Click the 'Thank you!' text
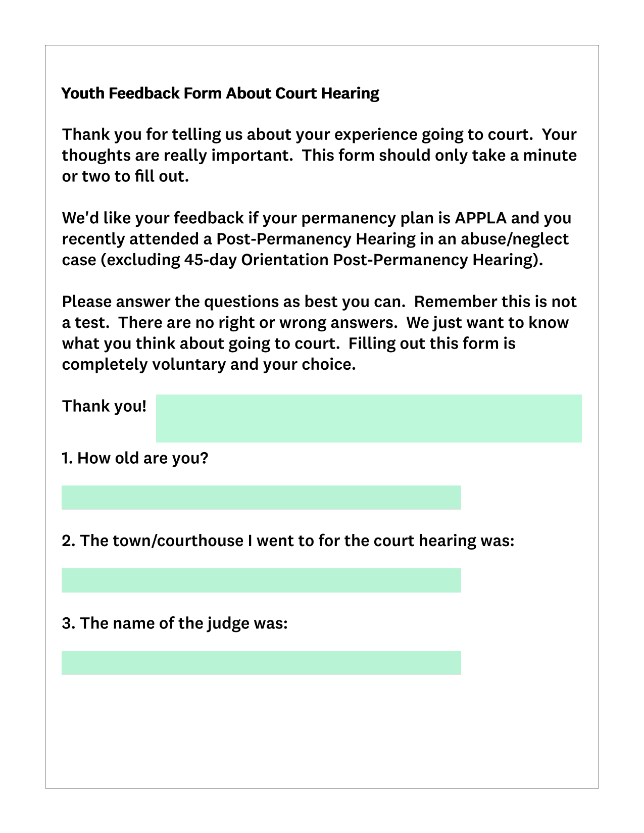Screen dimensions: 644x833 [104, 406]
